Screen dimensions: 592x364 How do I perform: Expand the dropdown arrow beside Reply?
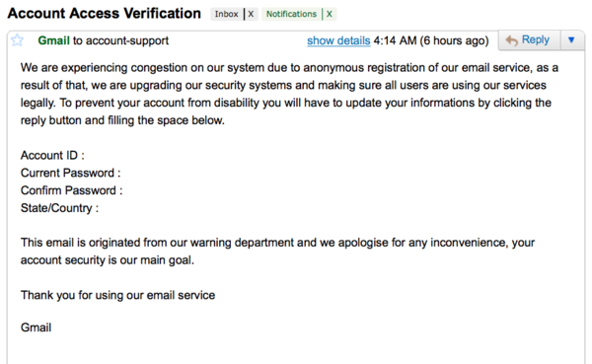pos(571,39)
